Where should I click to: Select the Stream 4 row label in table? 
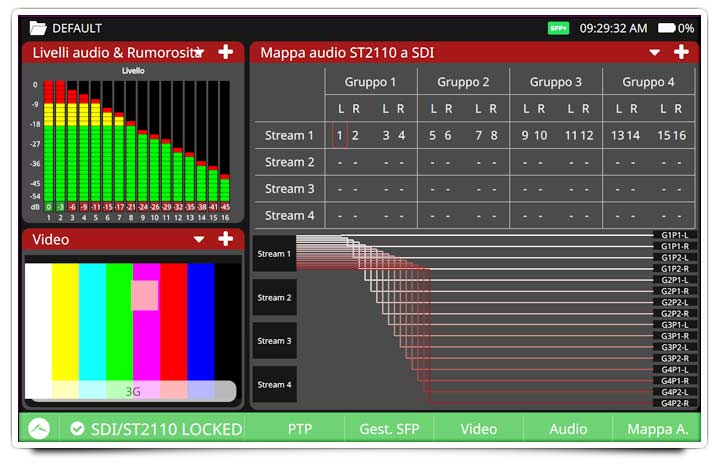289,215
